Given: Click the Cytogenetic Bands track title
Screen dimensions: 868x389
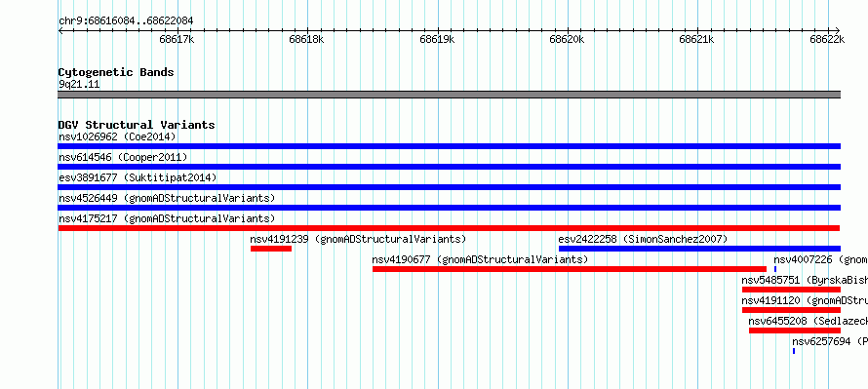Looking at the screenshot, I should pyautogui.click(x=116, y=72).
